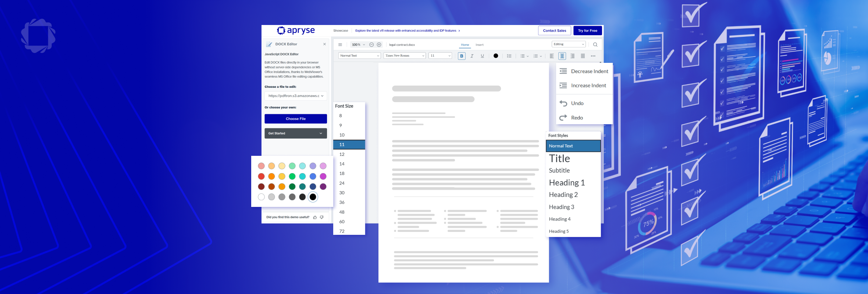Viewport: 868px width, 294px height.
Task: Click the zoom in plus icon
Action: 379,44
